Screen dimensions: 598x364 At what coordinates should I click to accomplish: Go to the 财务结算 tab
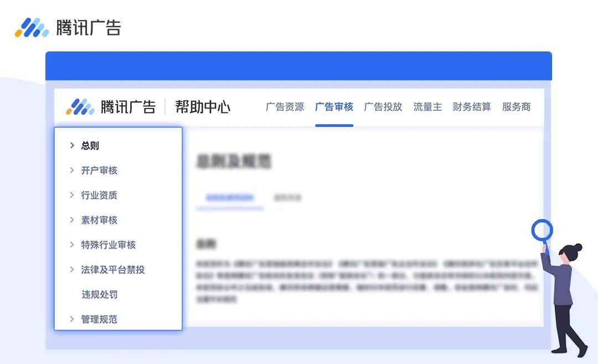click(472, 107)
